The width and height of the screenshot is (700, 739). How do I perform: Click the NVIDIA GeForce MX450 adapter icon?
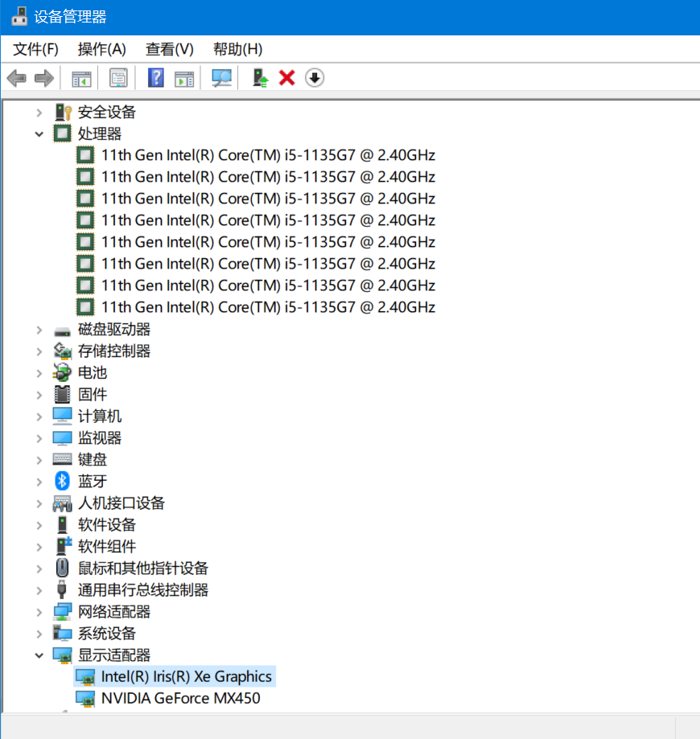tap(85, 699)
